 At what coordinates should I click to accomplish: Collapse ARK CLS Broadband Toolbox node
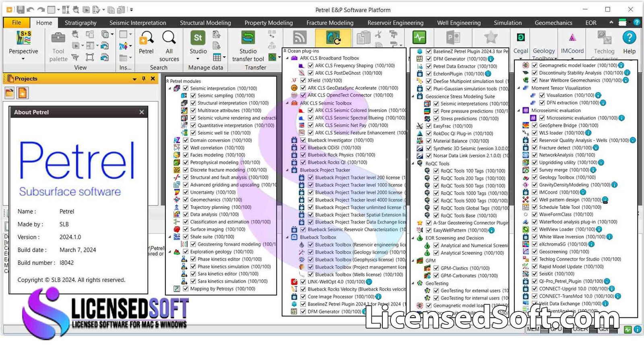(x=287, y=58)
